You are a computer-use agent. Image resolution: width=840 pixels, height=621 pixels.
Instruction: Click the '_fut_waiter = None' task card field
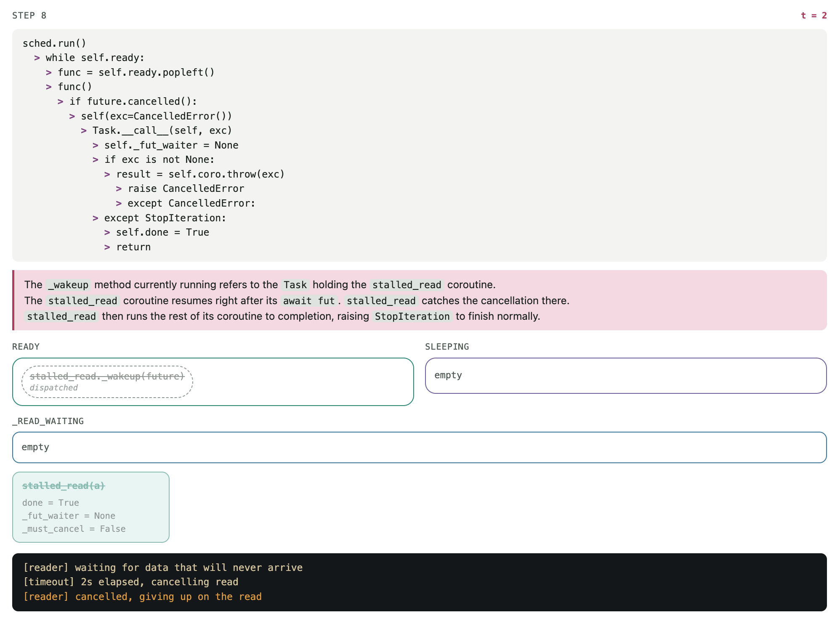(x=69, y=516)
